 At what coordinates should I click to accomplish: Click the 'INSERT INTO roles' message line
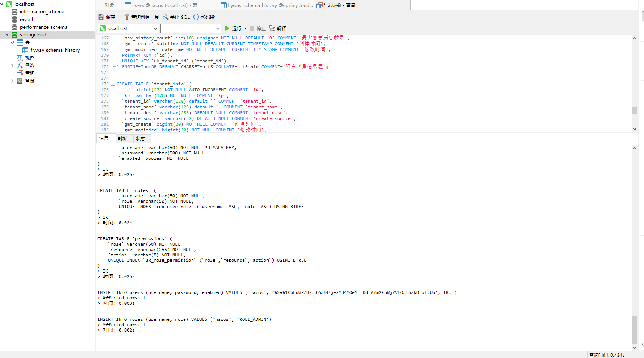pyautogui.click(x=184, y=319)
